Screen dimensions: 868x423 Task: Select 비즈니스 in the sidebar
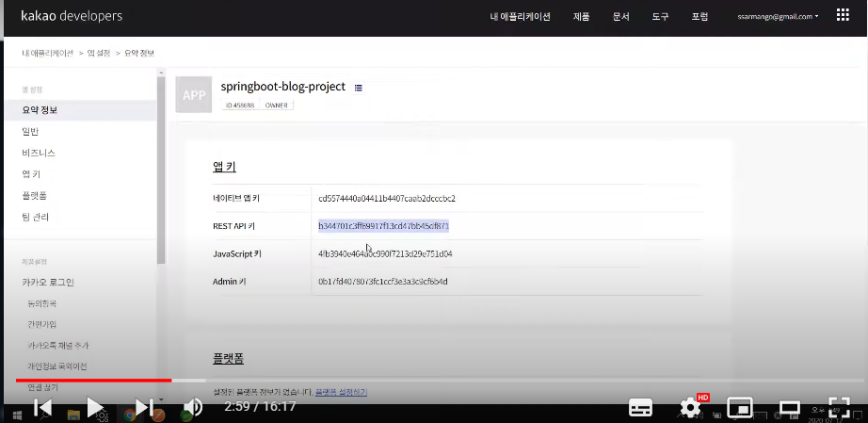click(39, 153)
